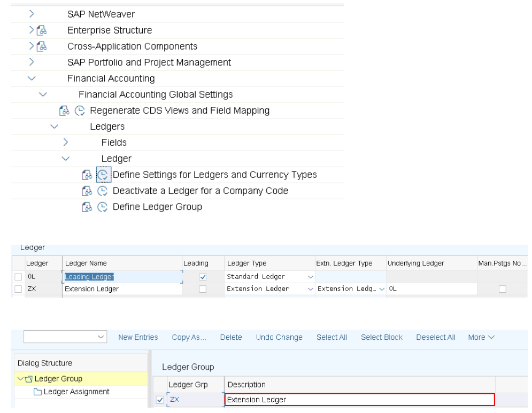Click Copy As... in toolbar
This screenshot has width=532, height=413.
[189, 337]
